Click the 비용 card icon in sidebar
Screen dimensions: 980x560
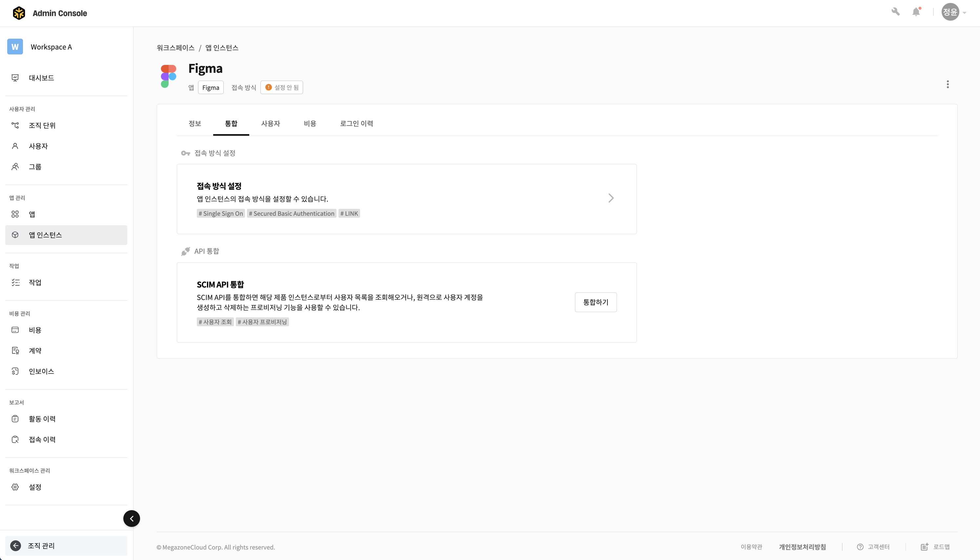[x=15, y=330]
